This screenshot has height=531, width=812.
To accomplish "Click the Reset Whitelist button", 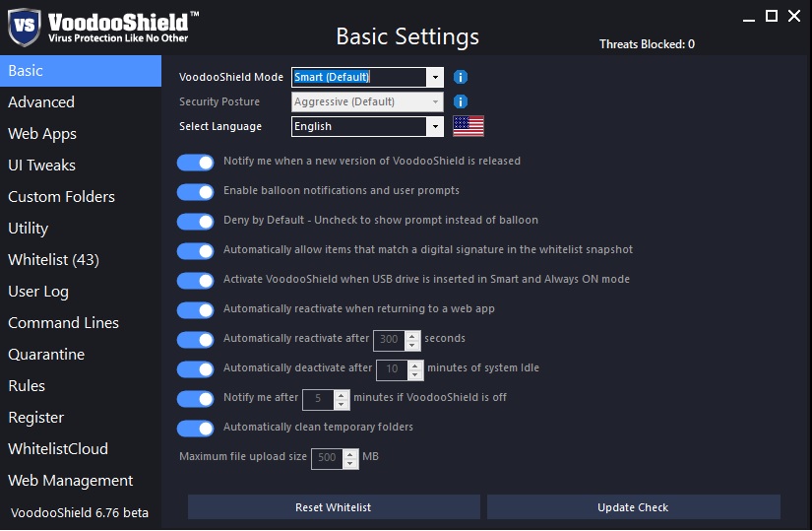I will coord(334,507).
